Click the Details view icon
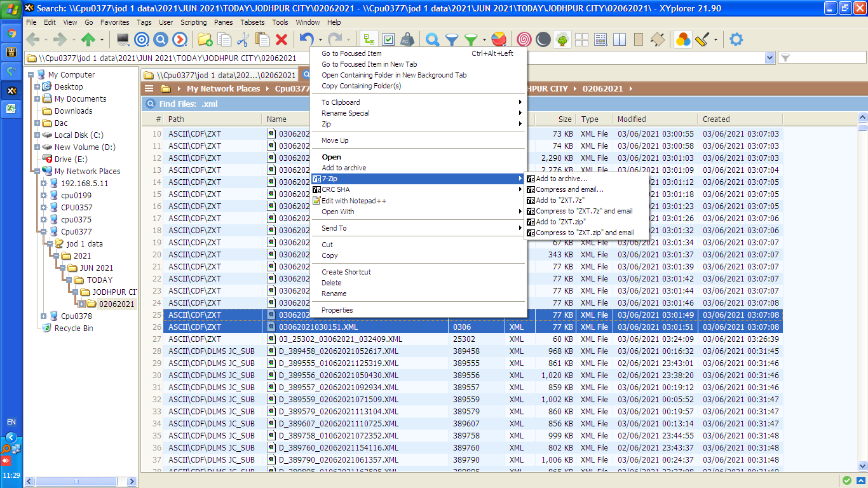The width and height of the screenshot is (868, 488). coord(600,40)
